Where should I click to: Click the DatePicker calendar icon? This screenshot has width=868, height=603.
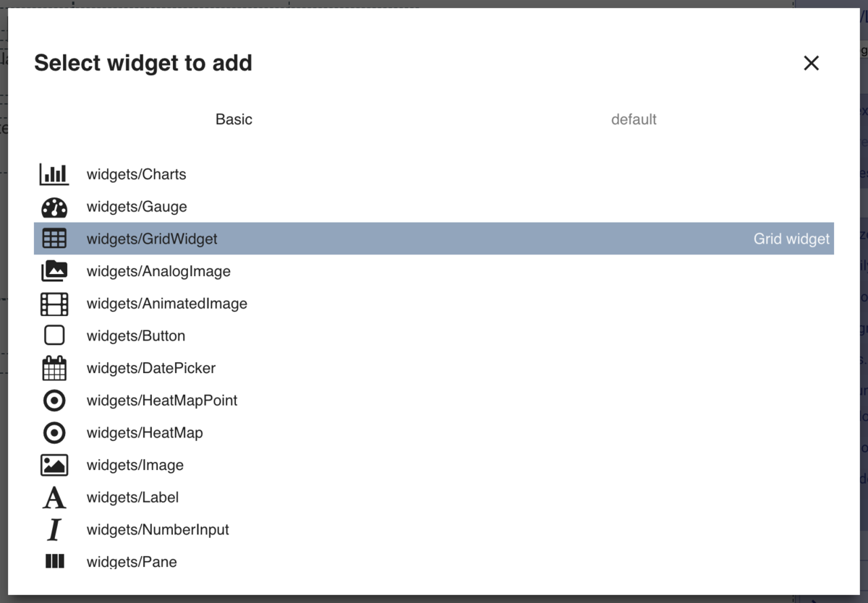click(x=54, y=368)
